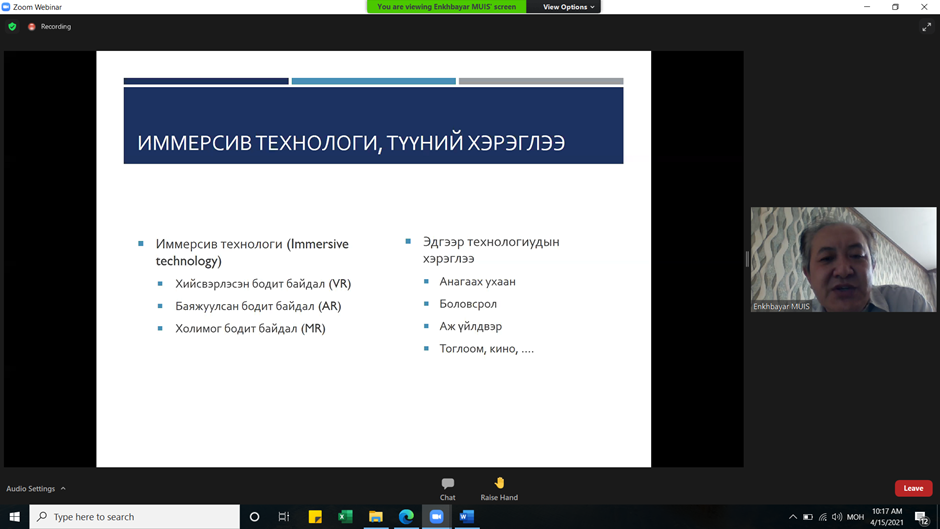
Task: Click the battery tray icon
Action: pyautogui.click(x=808, y=517)
